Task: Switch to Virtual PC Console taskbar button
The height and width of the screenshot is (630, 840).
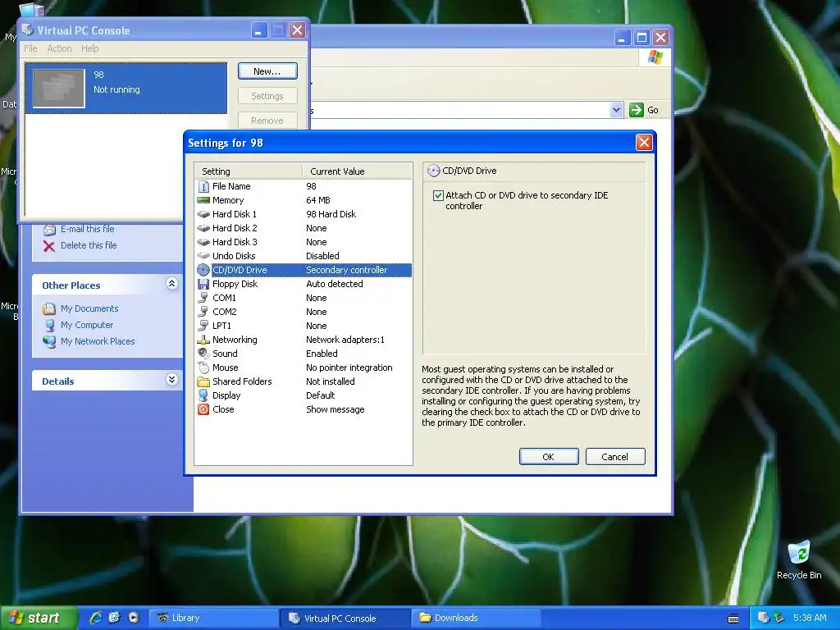Action: (345, 618)
